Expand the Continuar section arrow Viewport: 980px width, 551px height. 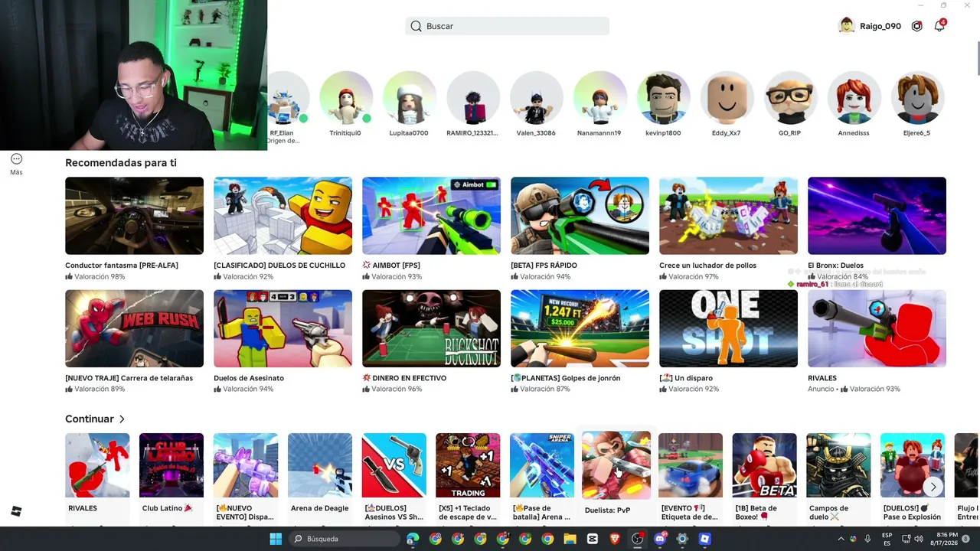point(122,419)
